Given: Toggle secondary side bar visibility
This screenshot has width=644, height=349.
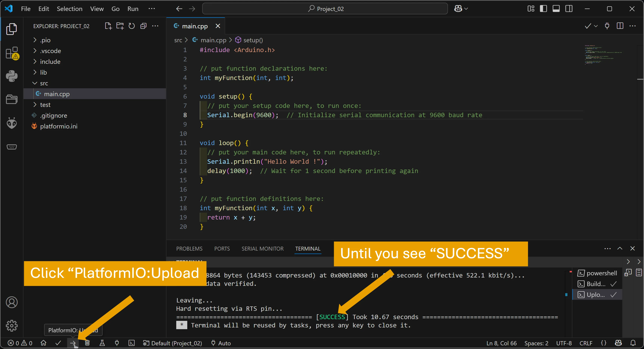Looking at the screenshot, I should tap(569, 9).
